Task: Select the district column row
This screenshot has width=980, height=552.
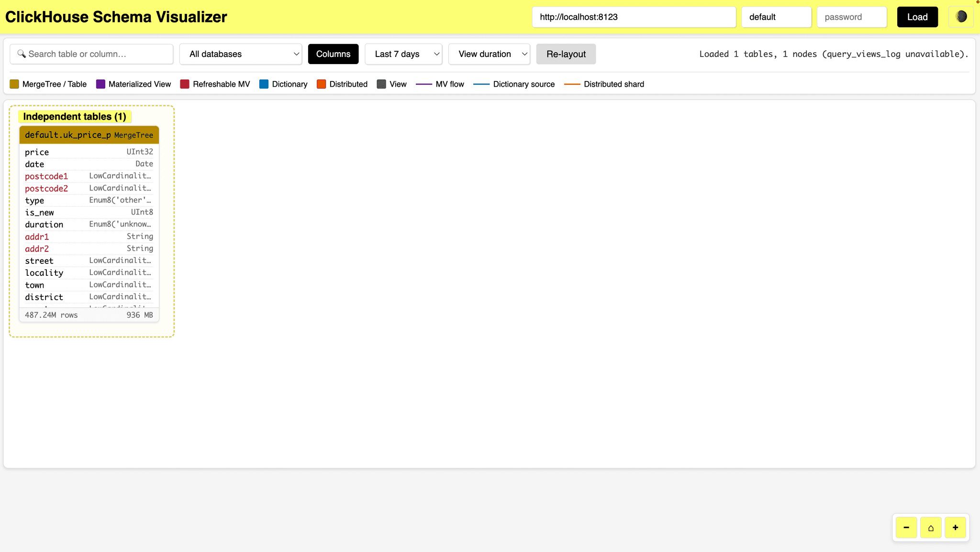Action: click(89, 297)
